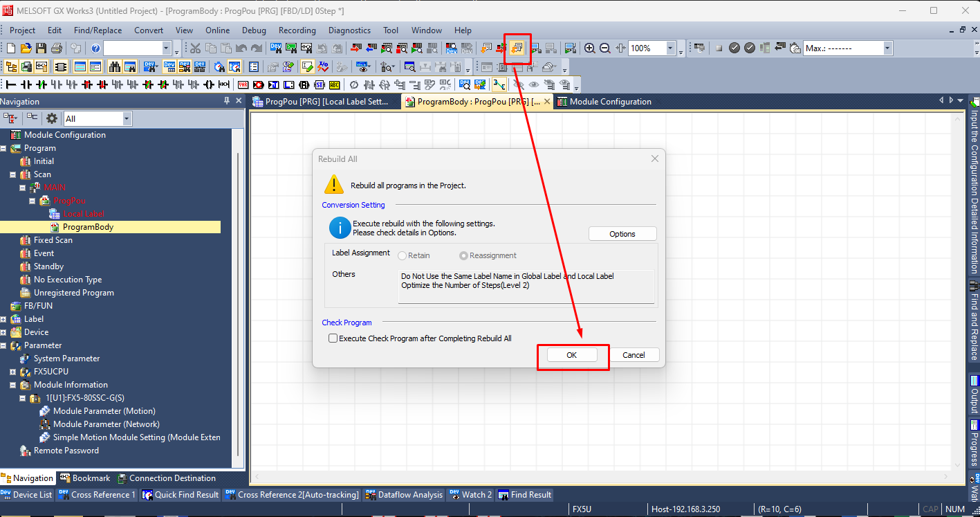Viewport: 980px width, 517px height.
Task: Click the blue info icon in Conversion Setting
Action: (x=340, y=227)
